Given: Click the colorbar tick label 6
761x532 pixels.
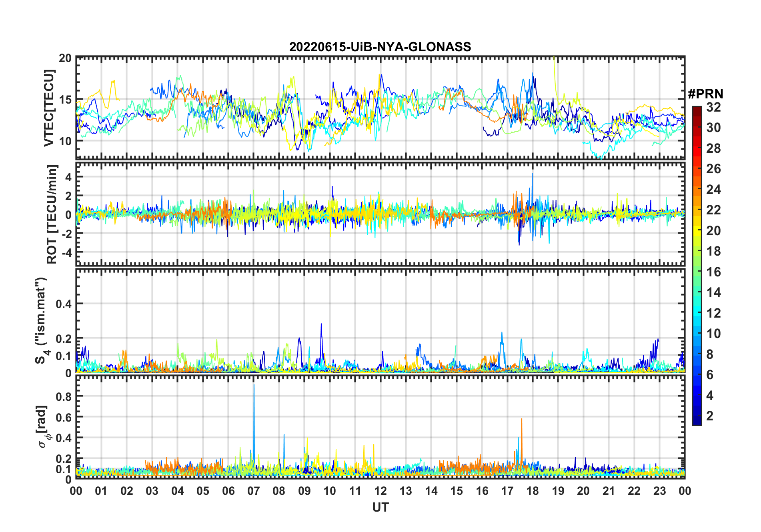Looking at the screenshot, I should point(710,375).
